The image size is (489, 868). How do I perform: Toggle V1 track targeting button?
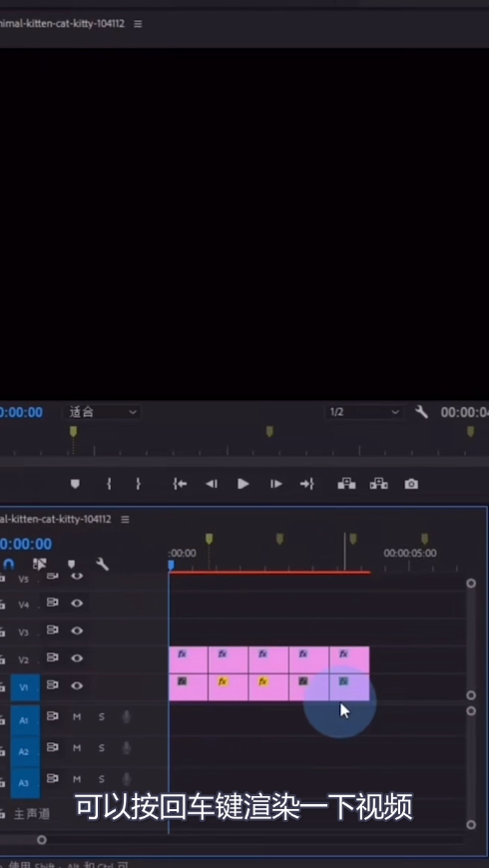click(25, 687)
